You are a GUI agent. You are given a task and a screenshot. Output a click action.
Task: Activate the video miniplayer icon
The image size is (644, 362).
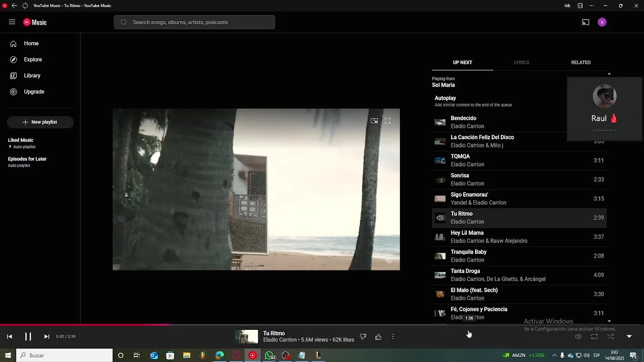pyautogui.click(x=374, y=121)
